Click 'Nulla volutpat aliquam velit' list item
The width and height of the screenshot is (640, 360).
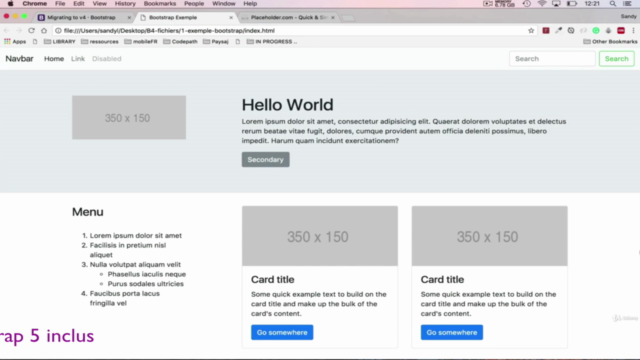pos(135,264)
